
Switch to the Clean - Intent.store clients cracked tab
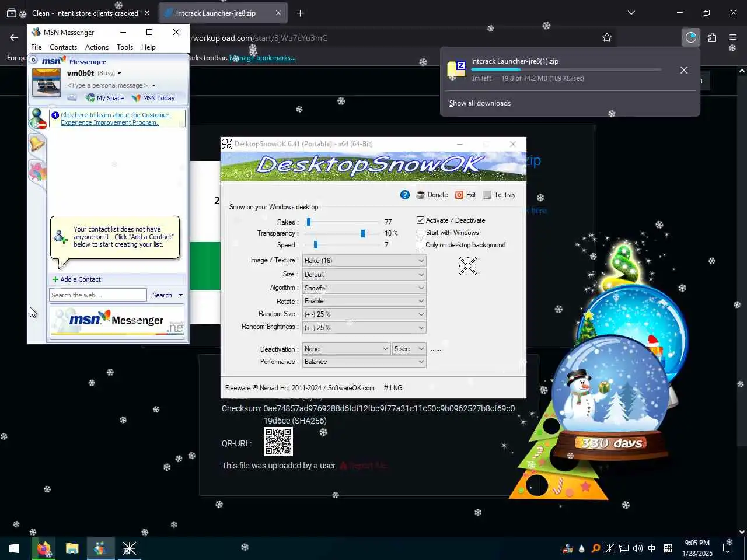pyautogui.click(x=85, y=13)
